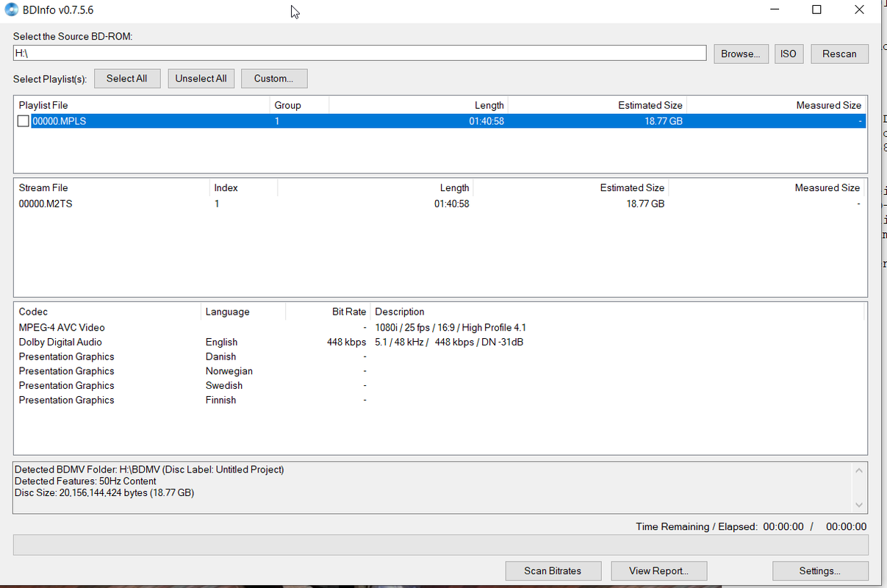Click Detected Features: 50Hz Content line
Image resolution: width=887 pixels, height=588 pixels.
click(x=85, y=481)
